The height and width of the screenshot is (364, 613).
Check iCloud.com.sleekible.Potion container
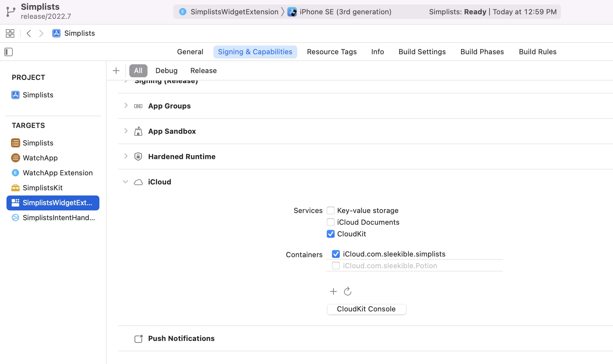(336, 266)
